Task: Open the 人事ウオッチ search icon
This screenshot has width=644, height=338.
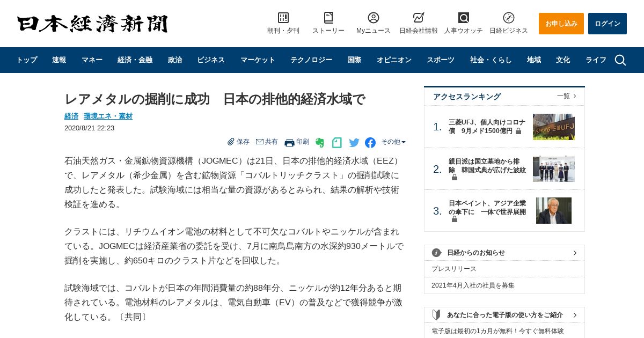Action: (464, 18)
